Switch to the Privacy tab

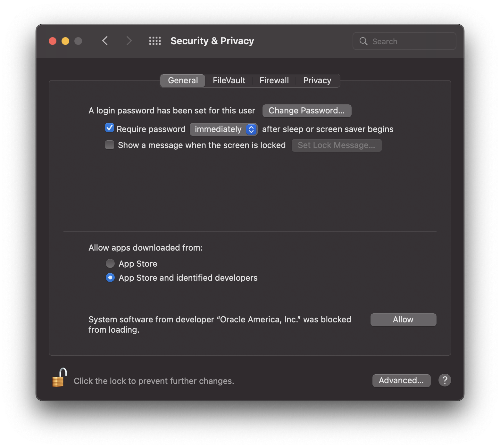tap(317, 80)
